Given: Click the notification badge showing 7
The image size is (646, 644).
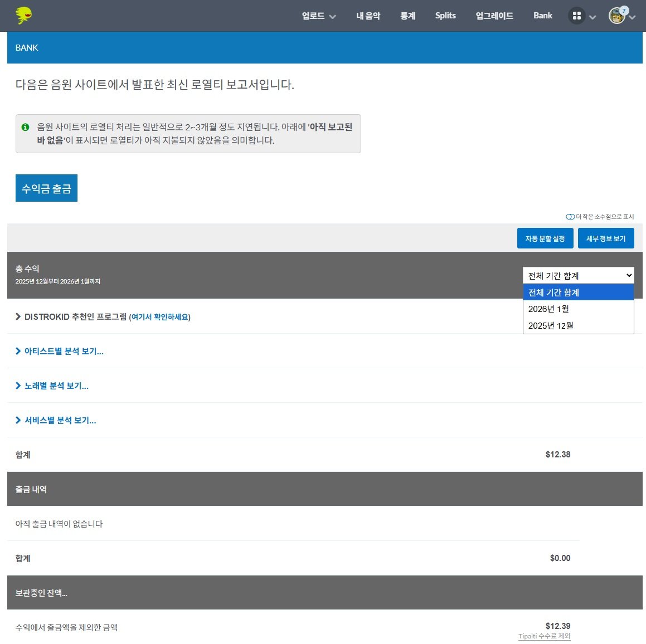Looking at the screenshot, I should [x=624, y=11].
